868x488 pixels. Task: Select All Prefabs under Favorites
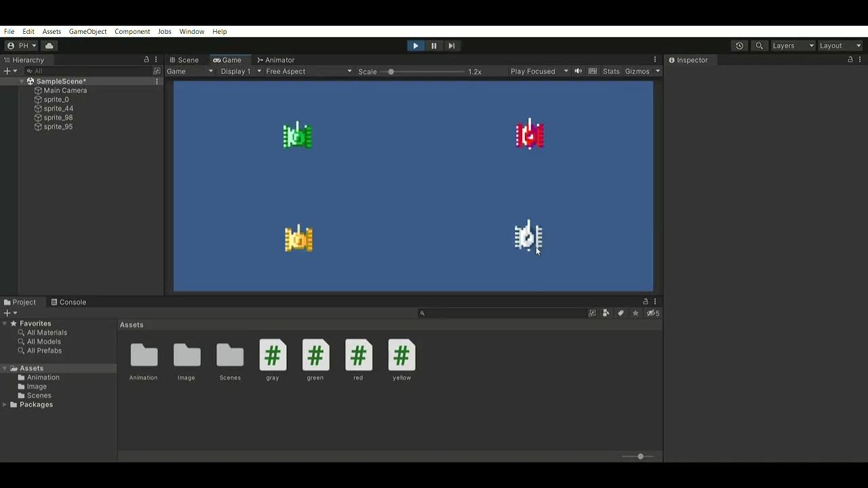[44, 351]
